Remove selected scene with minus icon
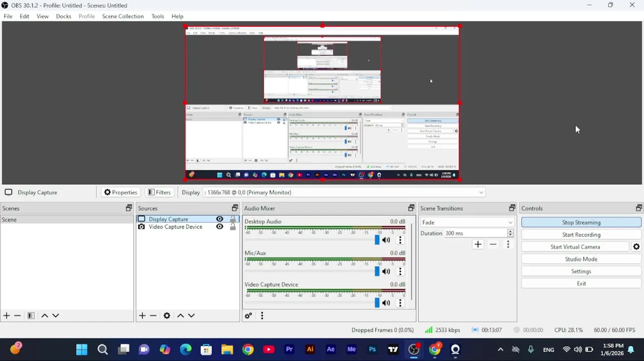The height and width of the screenshot is (361, 644). [x=18, y=315]
